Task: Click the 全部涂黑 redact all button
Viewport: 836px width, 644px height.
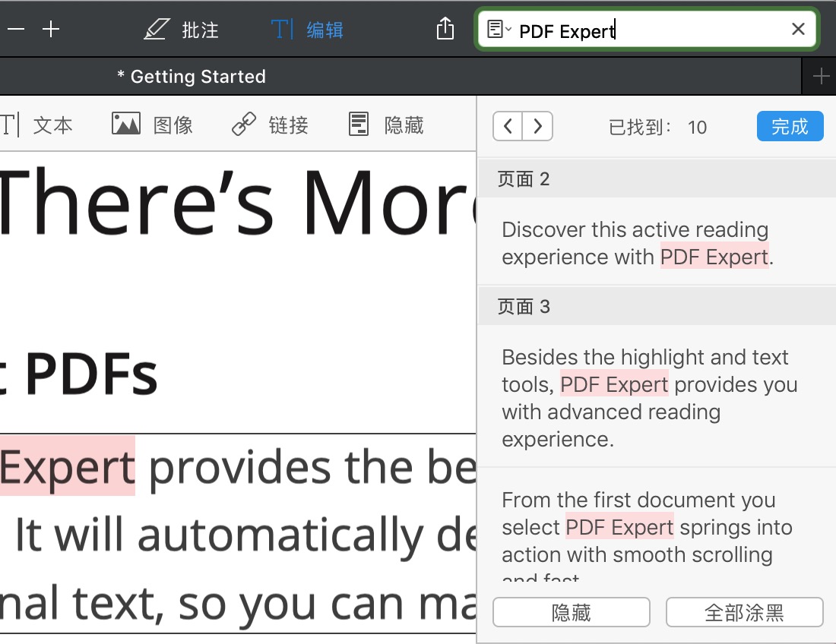Action: pos(744,612)
